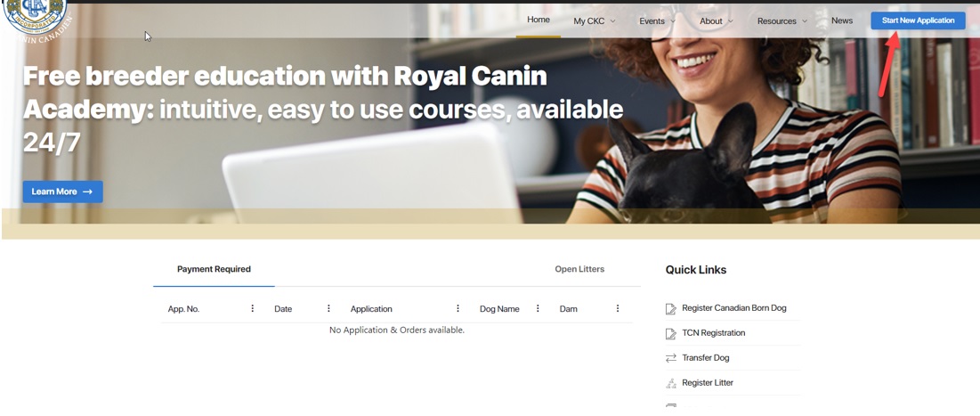The width and height of the screenshot is (980, 416).
Task: Open the Register Litter link
Action: 708,383
